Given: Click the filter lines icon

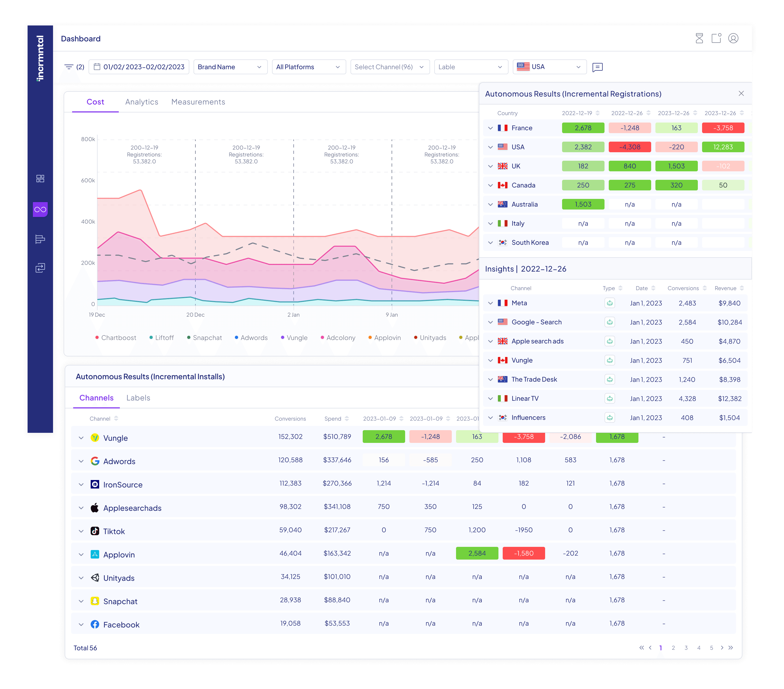Looking at the screenshot, I should click(x=69, y=67).
